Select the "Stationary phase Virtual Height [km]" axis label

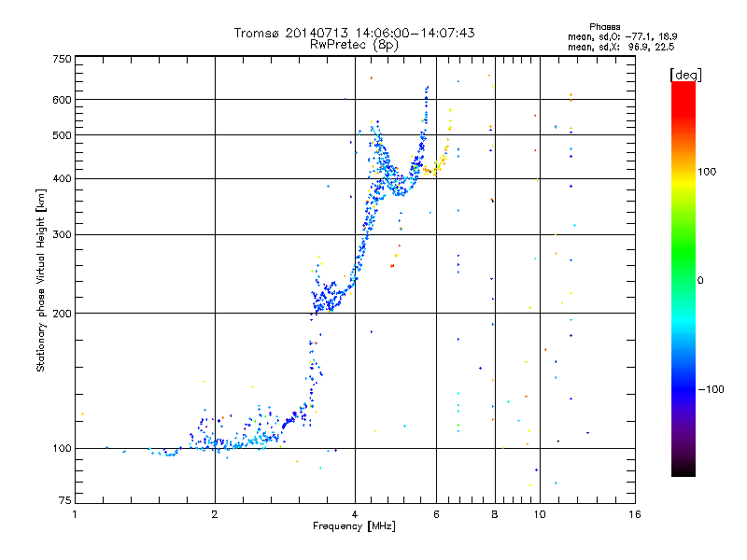pyautogui.click(x=40, y=281)
